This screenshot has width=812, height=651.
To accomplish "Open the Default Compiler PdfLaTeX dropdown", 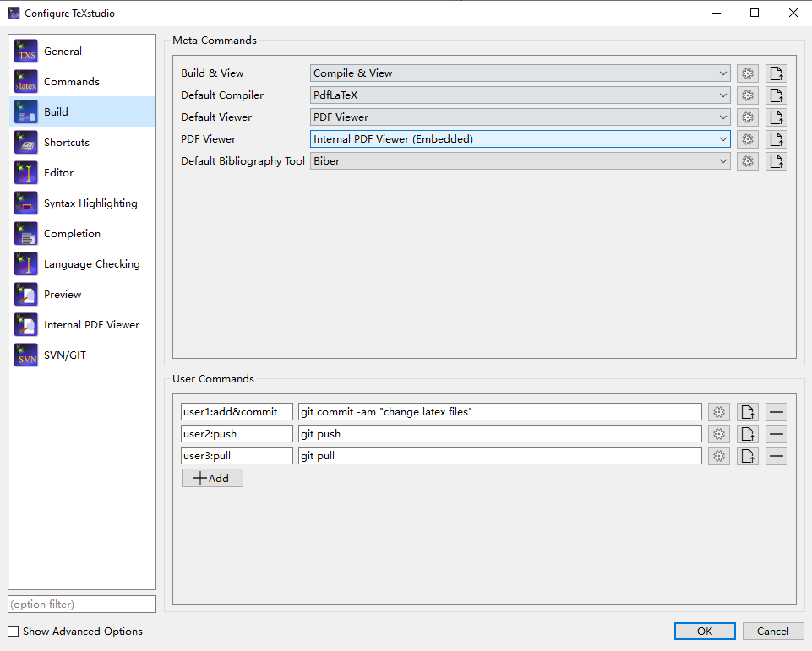I will click(x=520, y=95).
